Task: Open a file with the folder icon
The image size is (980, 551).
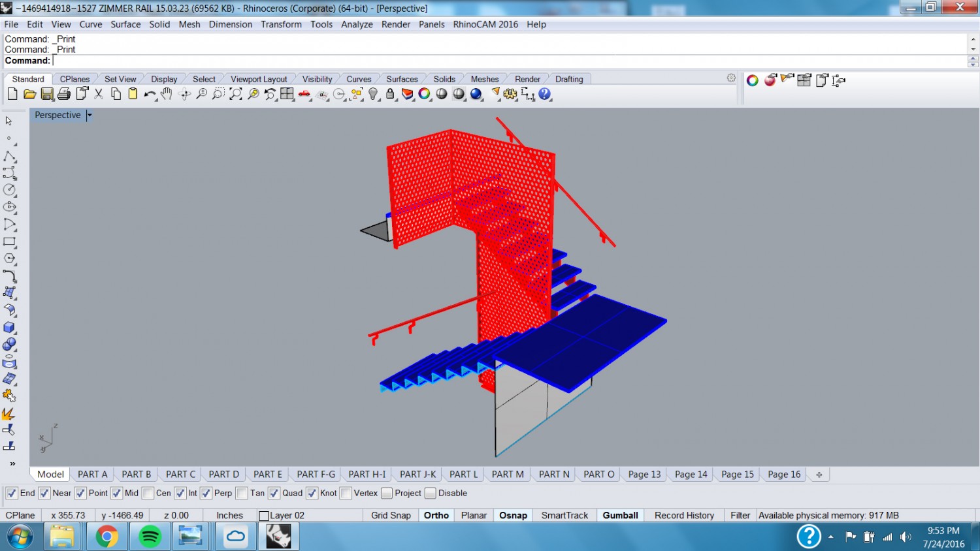Action: 29,94
